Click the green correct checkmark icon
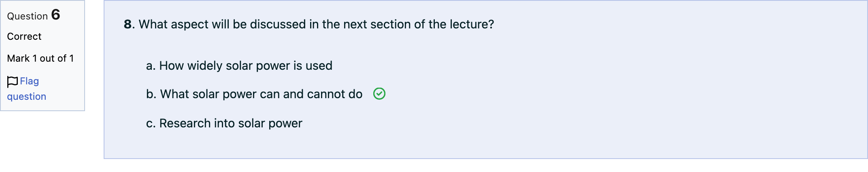Screen dimensions: 868x172 pyautogui.click(x=379, y=94)
